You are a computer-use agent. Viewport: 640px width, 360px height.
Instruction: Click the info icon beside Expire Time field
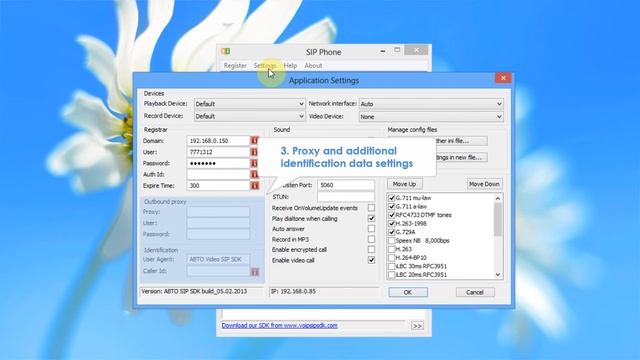(x=254, y=185)
